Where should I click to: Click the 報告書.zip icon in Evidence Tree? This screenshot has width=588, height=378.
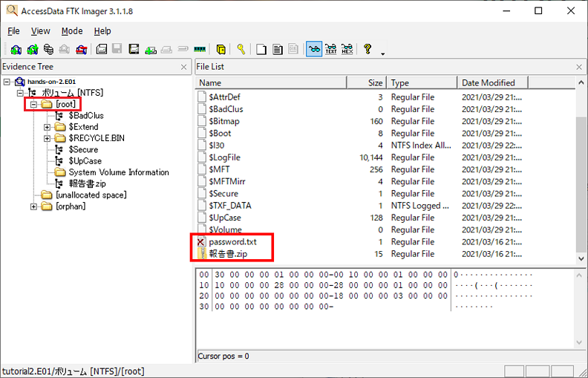click(x=59, y=183)
